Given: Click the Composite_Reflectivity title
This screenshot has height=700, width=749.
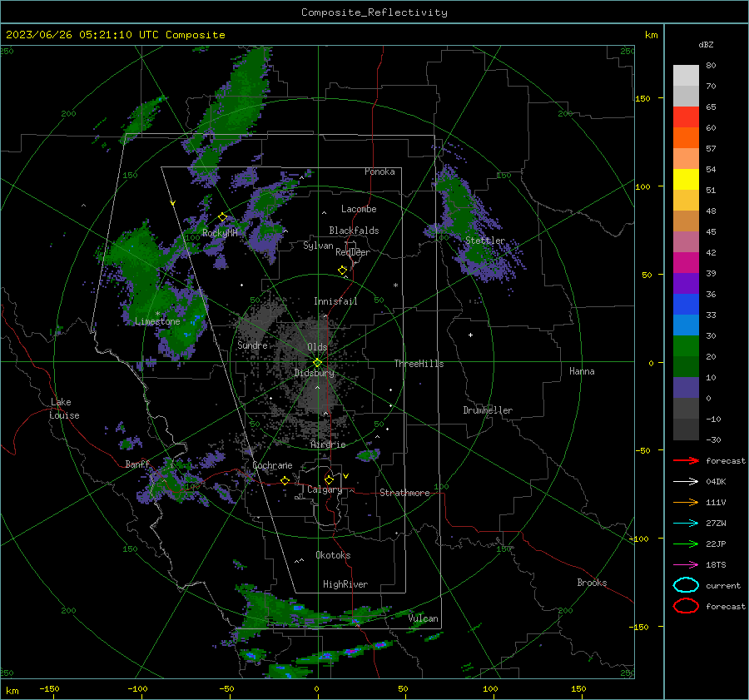Looking at the screenshot, I should coord(374,12).
